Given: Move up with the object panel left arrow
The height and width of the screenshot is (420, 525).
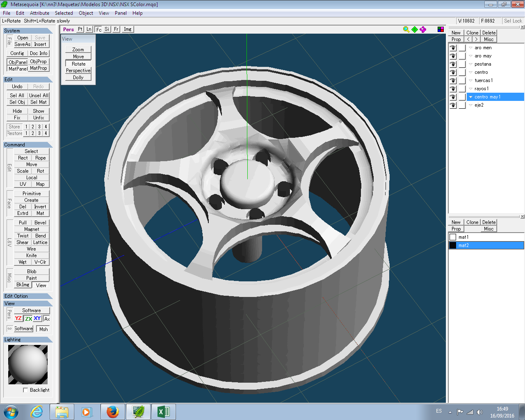Looking at the screenshot, I should 468,39.
